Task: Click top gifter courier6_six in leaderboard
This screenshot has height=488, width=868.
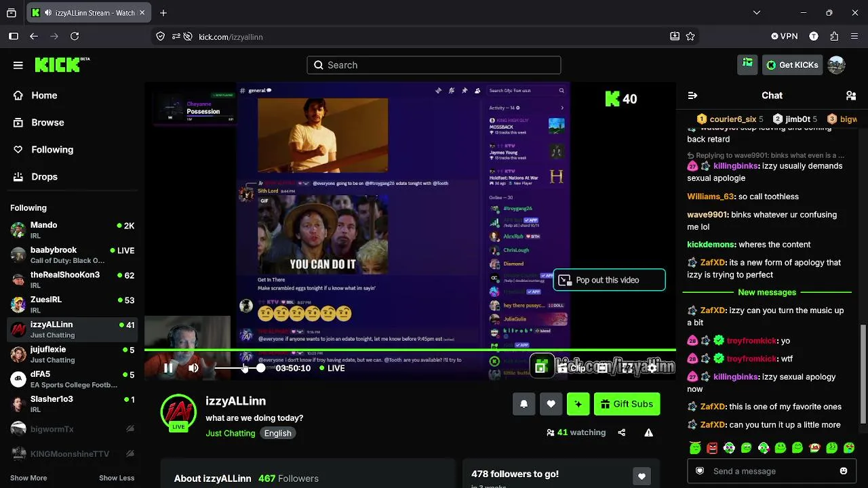Action: click(x=732, y=119)
